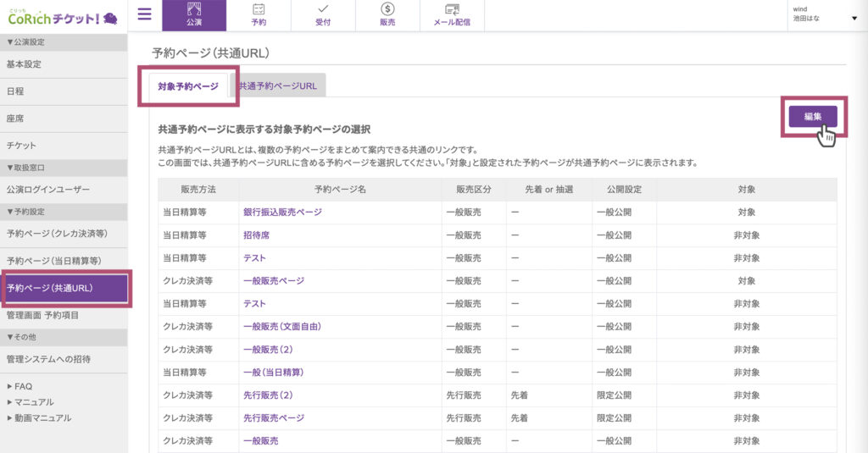Click the hamburger menu icon
868x453 pixels.
(144, 14)
